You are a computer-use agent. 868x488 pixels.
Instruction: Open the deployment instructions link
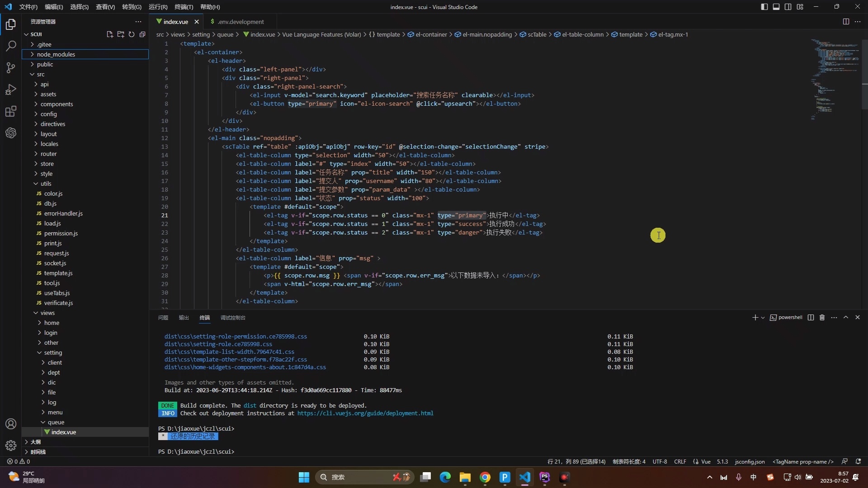pos(366,413)
